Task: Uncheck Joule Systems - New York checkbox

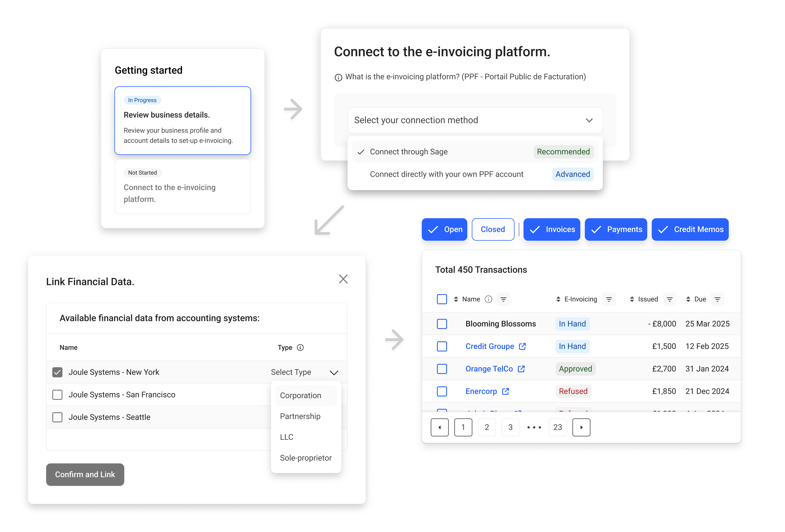Action: coord(57,372)
